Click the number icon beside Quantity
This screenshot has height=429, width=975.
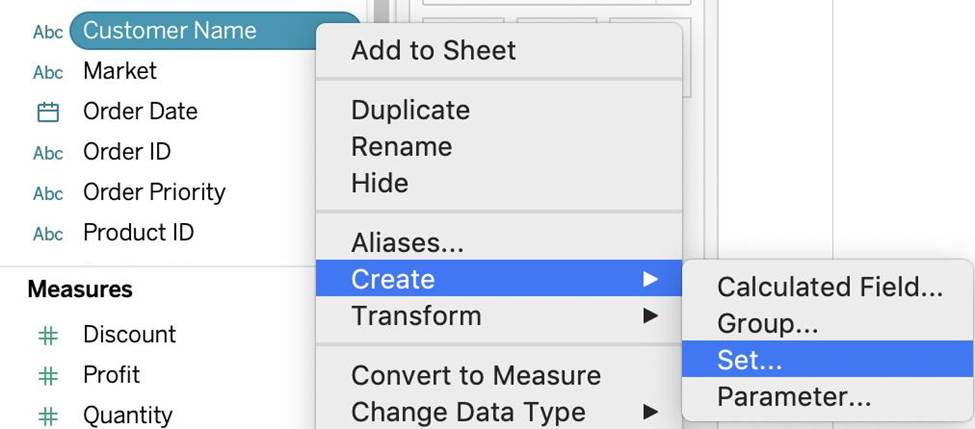(x=48, y=416)
